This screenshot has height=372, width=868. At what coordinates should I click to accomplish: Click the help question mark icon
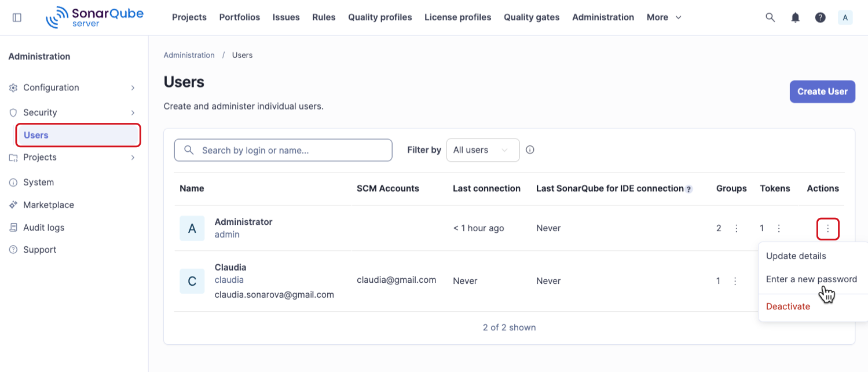[x=821, y=17]
